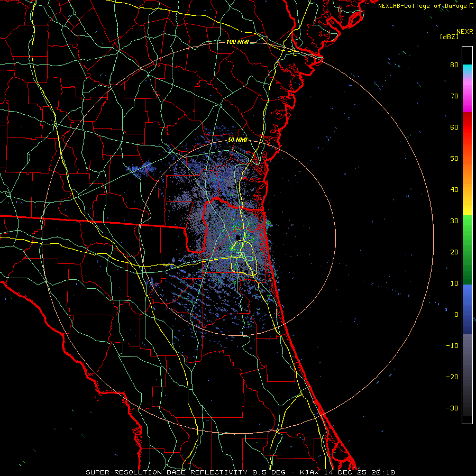The image size is (476, 476).
Task: Click the cyan top band of color scale
Action: (467, 69)
